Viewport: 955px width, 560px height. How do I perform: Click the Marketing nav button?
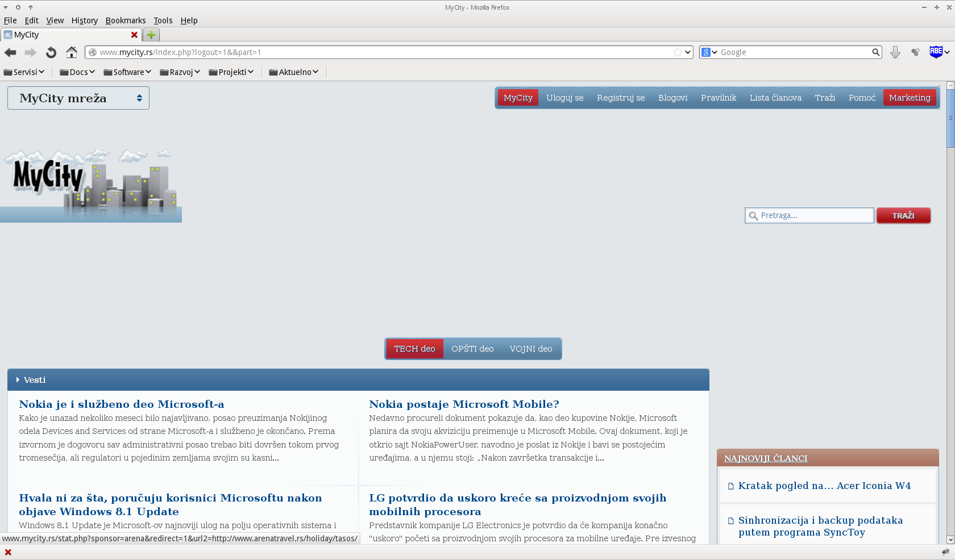point(910,98)
